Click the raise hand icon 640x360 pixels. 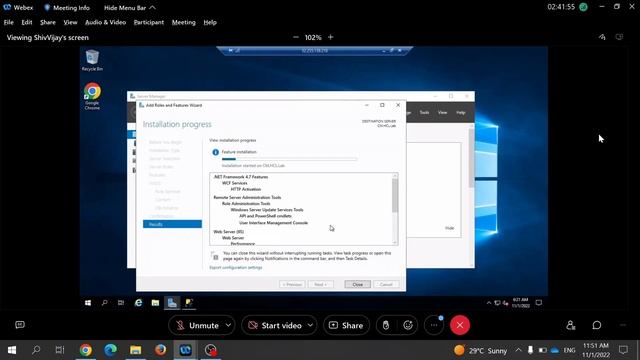386,325
